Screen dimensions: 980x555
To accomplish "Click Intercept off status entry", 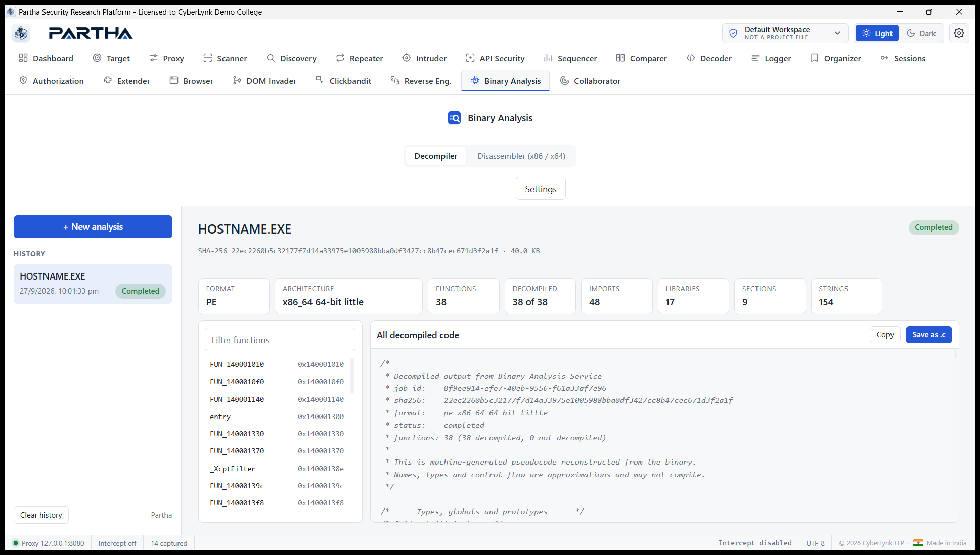I will point(117,543).
